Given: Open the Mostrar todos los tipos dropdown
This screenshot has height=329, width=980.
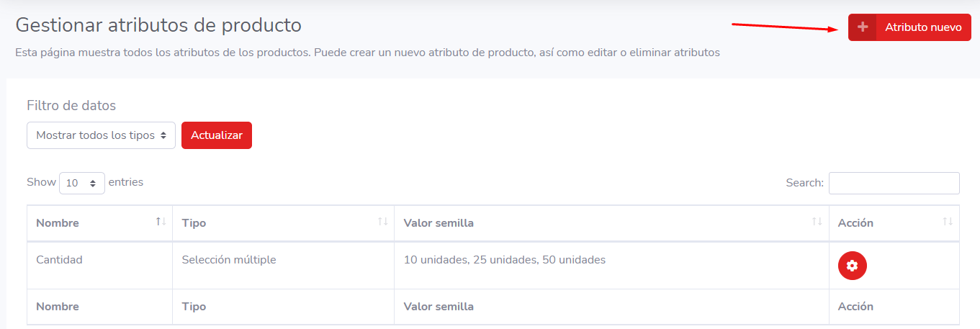Looking at the screenshot, I should pos(101,135).
